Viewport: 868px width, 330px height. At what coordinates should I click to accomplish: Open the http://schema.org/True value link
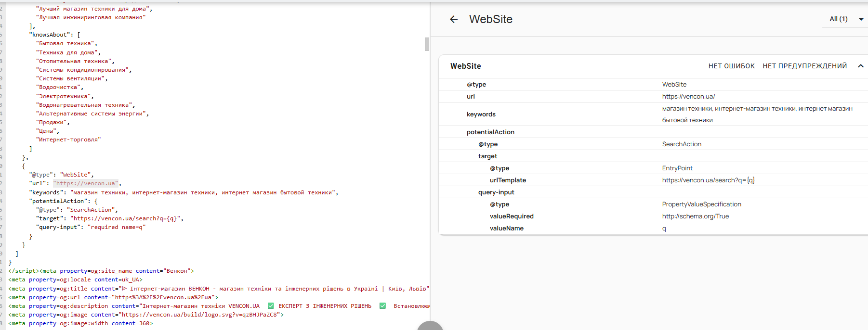pyautogui.click(x=695, y=216)
